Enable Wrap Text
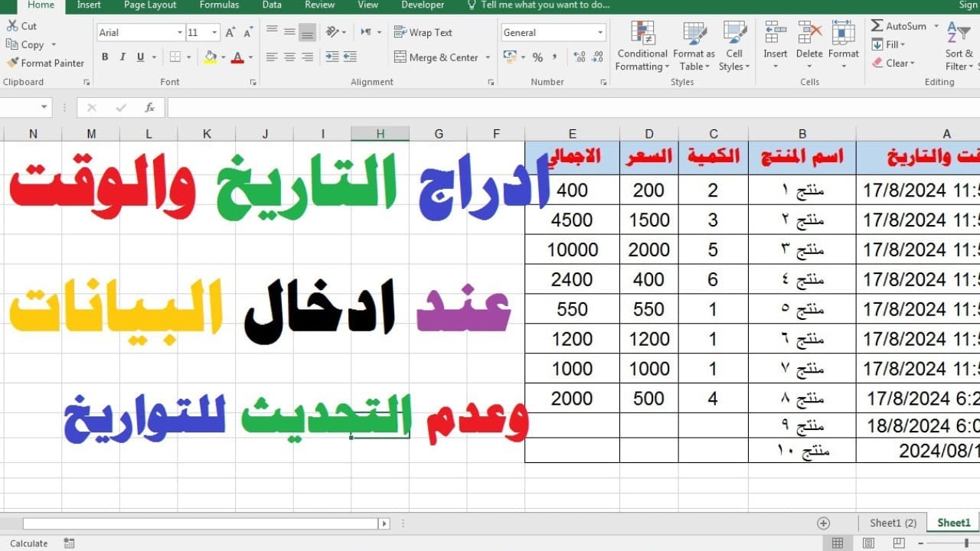The image size is (980, 551). 423,32
